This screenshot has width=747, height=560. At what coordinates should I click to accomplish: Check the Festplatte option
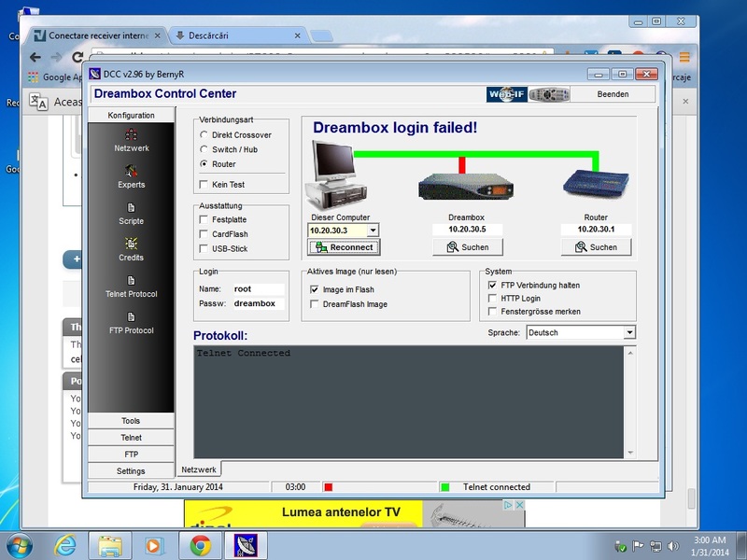(x=204, y=219)
